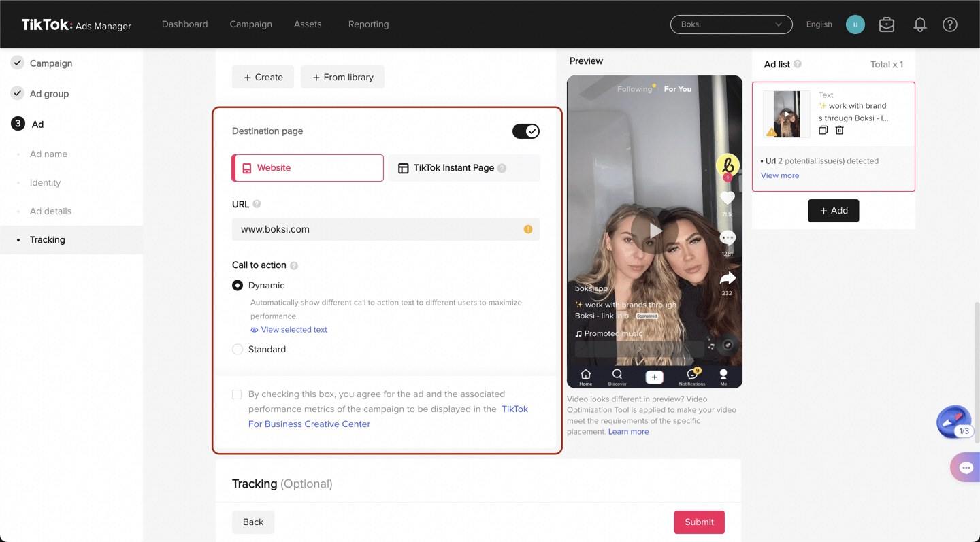Click the Submit button

(699, 522)
